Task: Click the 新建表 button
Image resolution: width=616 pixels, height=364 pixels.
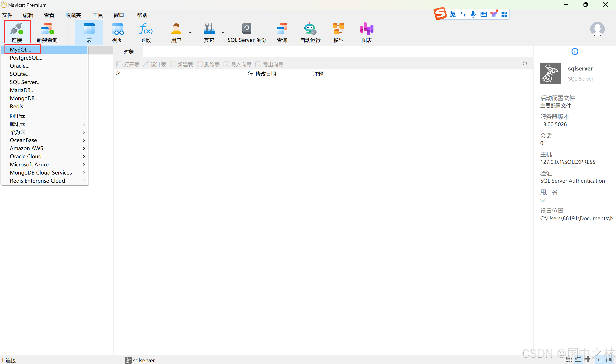Action: click(x=181, y=64)
